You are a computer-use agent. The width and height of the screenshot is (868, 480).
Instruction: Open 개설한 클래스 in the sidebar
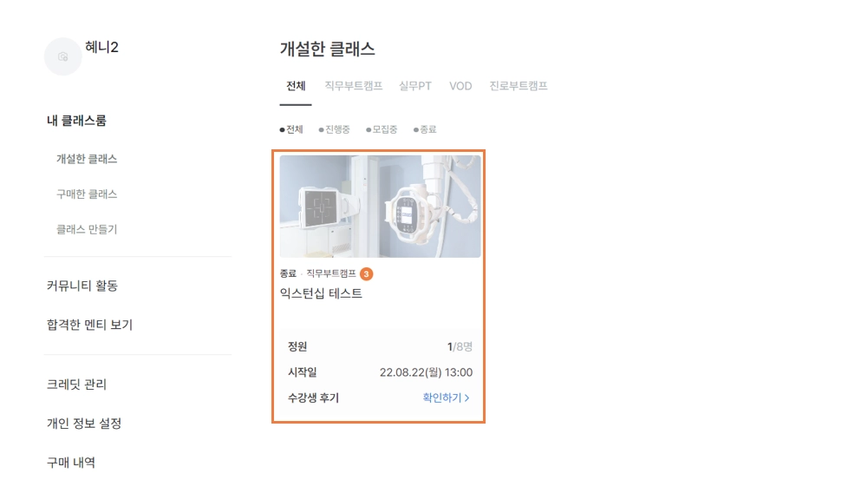click(87, 159)
